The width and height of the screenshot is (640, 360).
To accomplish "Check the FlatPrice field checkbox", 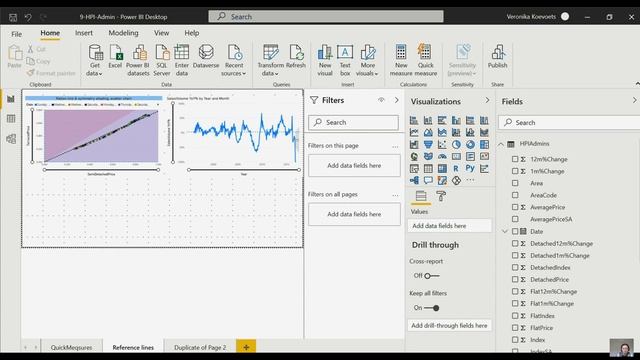I will click(515, 328).
